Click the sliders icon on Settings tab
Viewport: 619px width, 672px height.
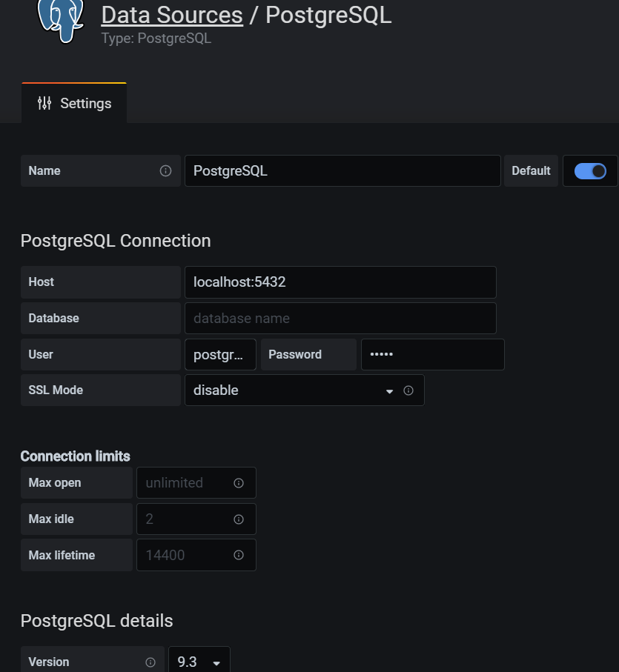point(44,103)
